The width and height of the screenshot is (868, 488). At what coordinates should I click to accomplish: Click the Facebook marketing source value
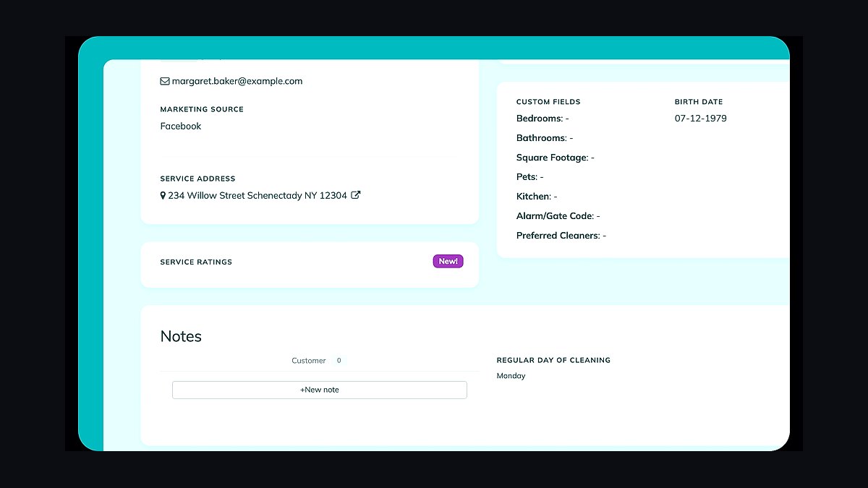pos(181,127)
